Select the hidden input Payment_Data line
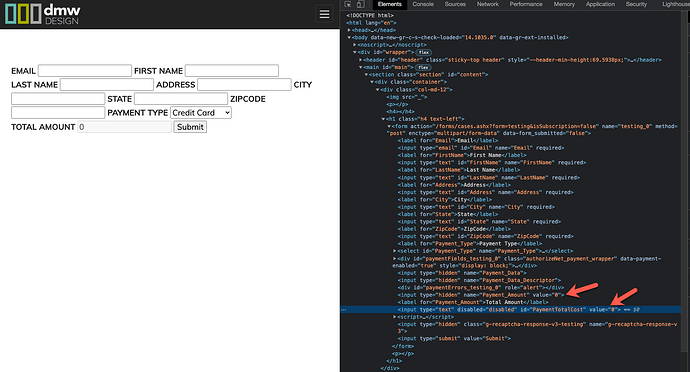The width and height of the screenshot is (690, 372). pos(462,273)
